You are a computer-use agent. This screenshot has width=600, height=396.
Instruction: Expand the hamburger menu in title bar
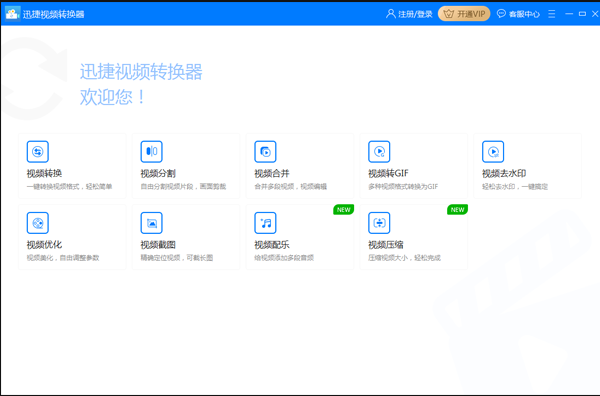551,14
